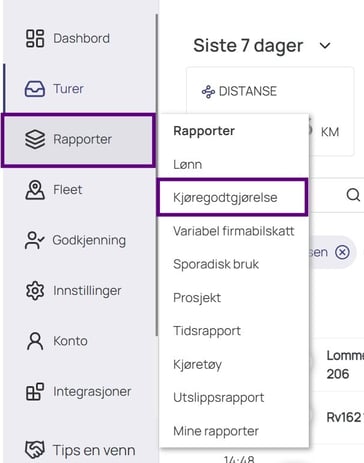The image size is (364, 463).
Task: Open Innstillinger label
Action: pos(87,291)
